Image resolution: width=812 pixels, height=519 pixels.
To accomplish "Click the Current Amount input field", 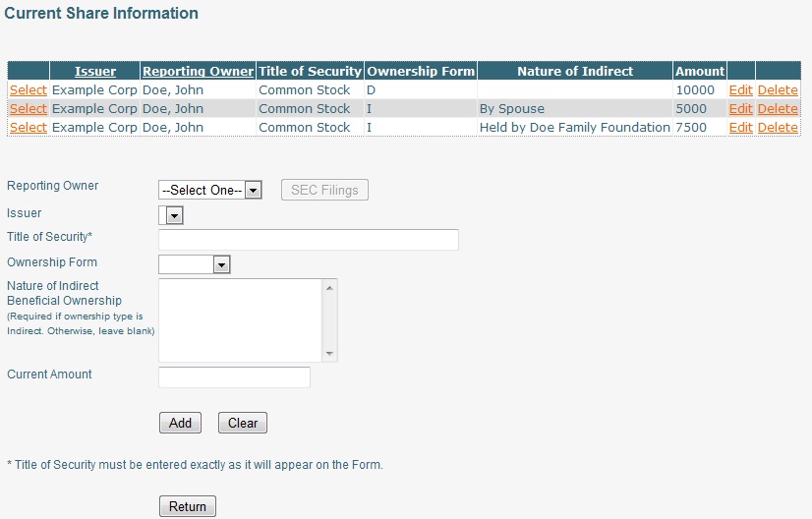I will tap(234, 377).
